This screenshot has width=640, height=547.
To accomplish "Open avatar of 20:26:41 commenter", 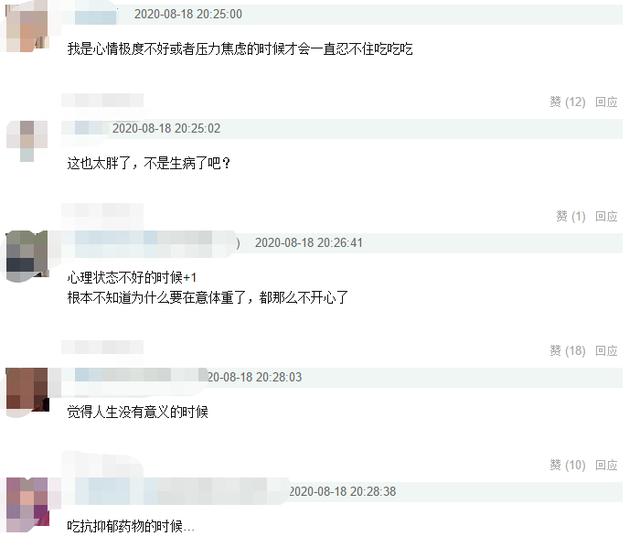I will click(x=27, y=256).
